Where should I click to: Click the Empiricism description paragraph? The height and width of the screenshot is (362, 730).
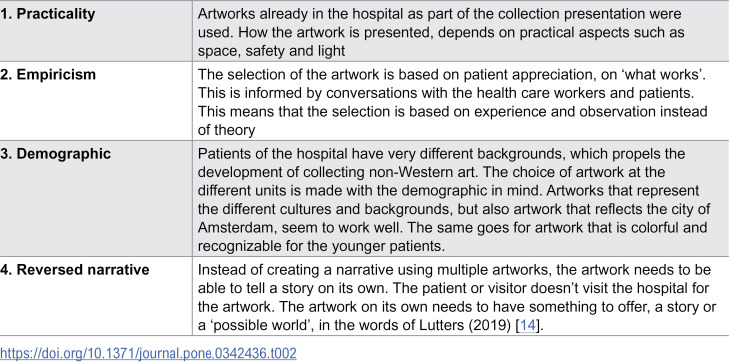click(x=453, y=102)
